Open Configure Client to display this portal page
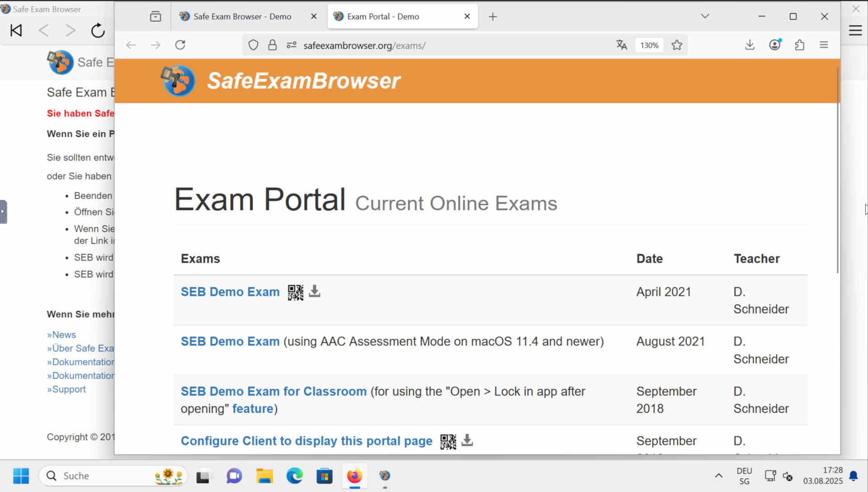Viewport: 868px width, 492px height. coord(307,441)
